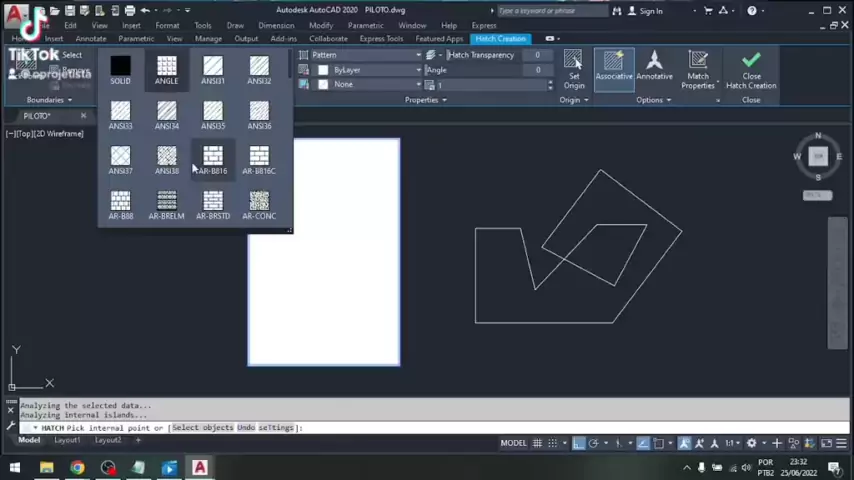This screenshot has height=480, width=854.
Task: Choose the ANSI37 crosshatch pattern
Action: 120,159
